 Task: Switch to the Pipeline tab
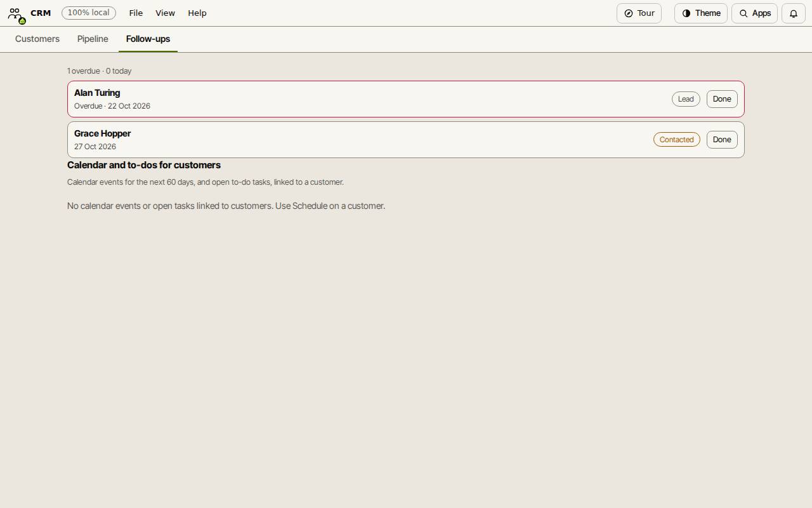93,39
